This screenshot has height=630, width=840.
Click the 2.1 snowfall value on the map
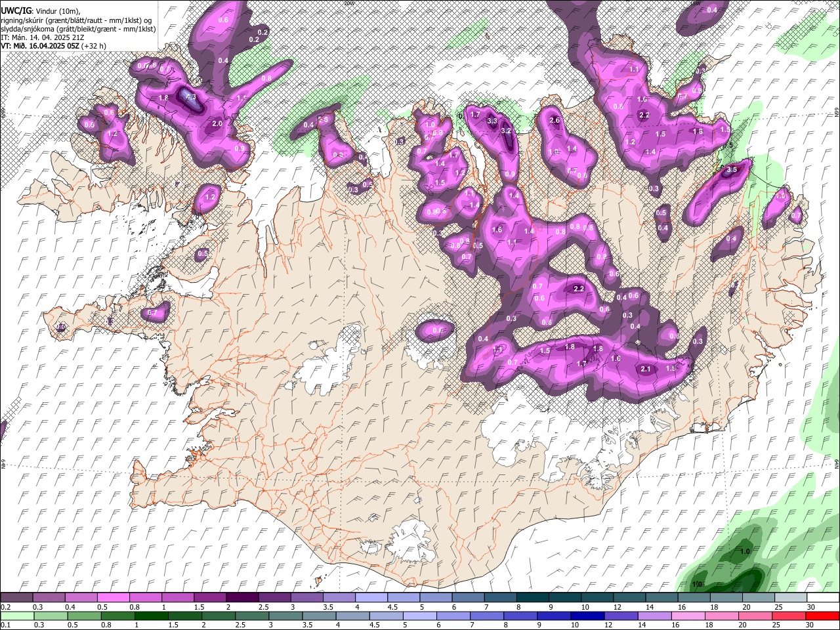(x=646, y=369)
